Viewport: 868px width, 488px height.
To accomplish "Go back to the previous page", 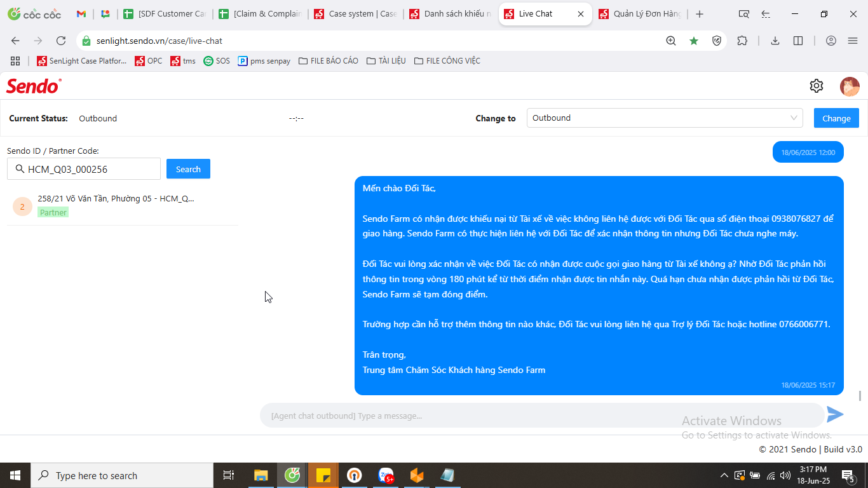I will (x=15, y=41).
